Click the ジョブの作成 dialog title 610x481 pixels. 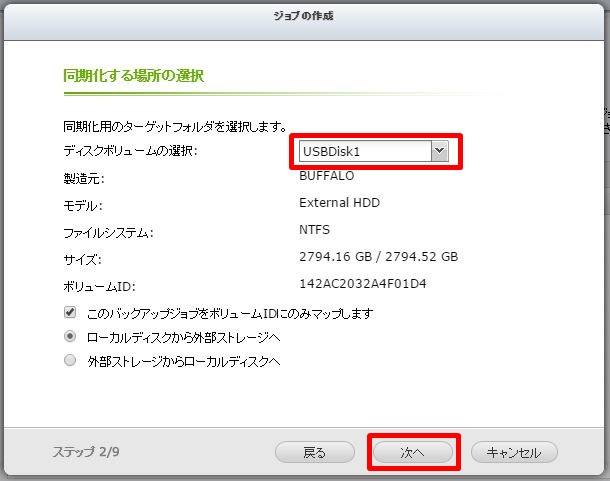point(303,16)
